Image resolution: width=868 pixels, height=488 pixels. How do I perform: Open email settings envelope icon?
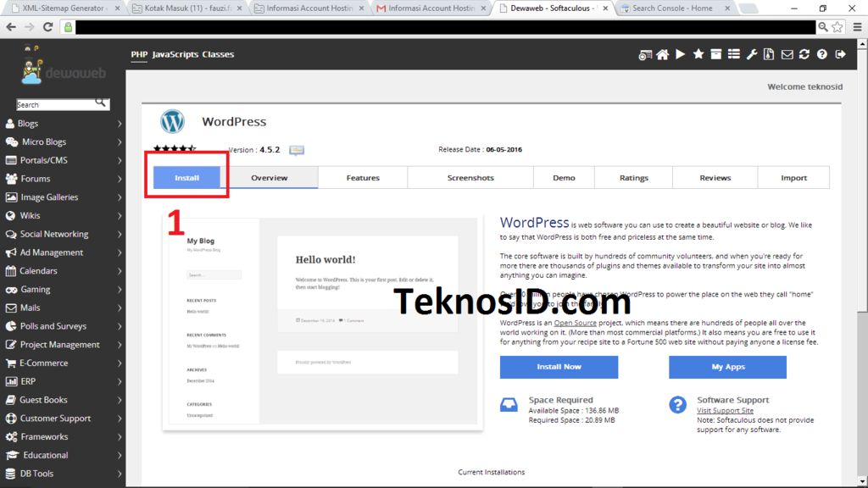[x=787, y=54]
